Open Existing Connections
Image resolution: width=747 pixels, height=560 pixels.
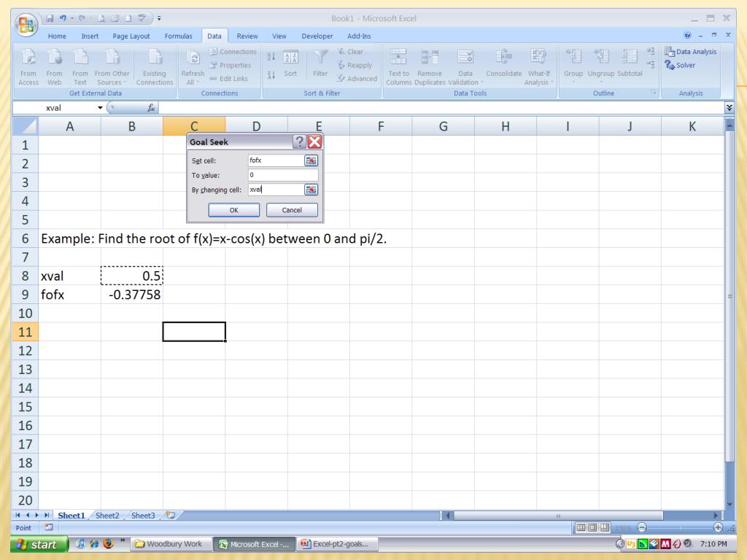click(x=155, y=67)
